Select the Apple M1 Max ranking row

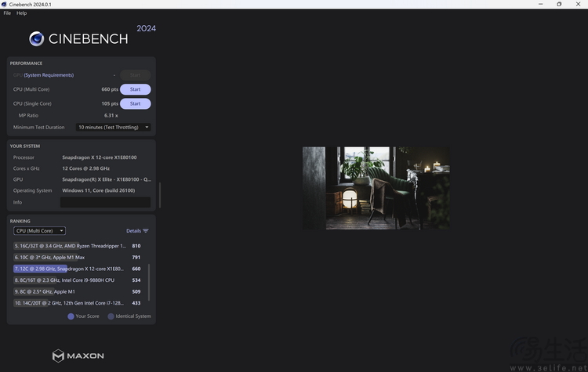(x=78, y=258)
